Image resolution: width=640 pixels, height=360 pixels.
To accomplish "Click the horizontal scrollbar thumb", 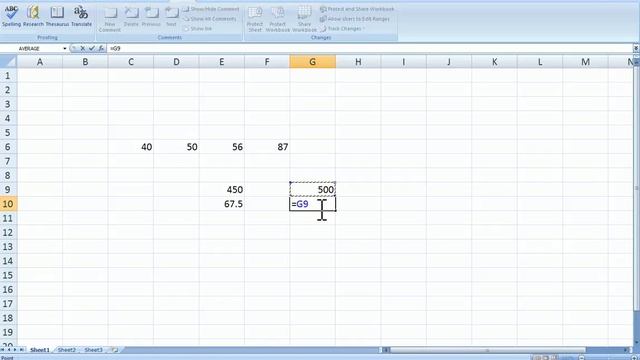I will click(x=488, y=350).
